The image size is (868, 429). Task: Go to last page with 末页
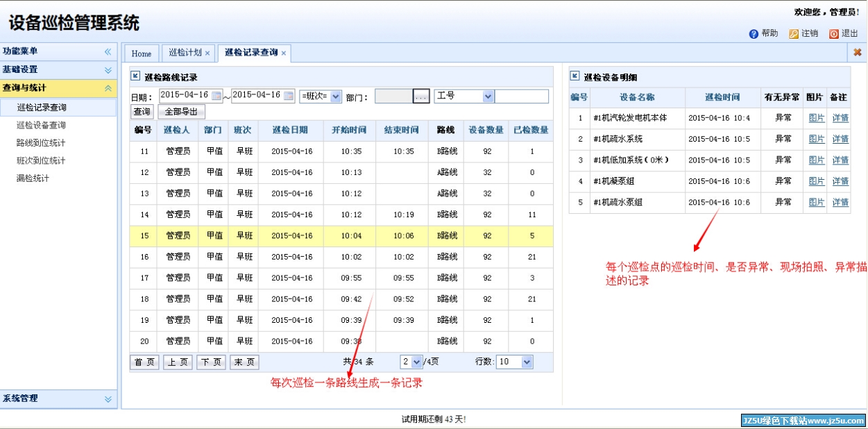pyautogui.click(x=244, y=362)
